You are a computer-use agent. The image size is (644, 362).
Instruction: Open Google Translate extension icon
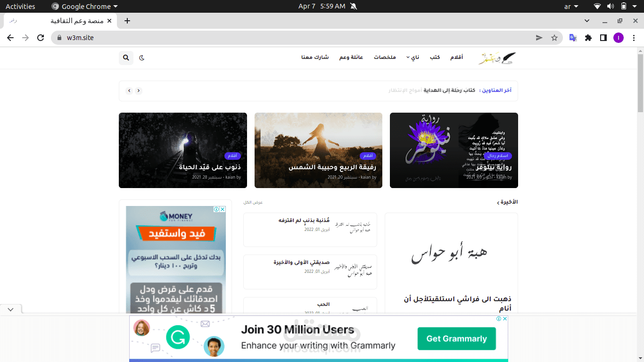(573, 38)
